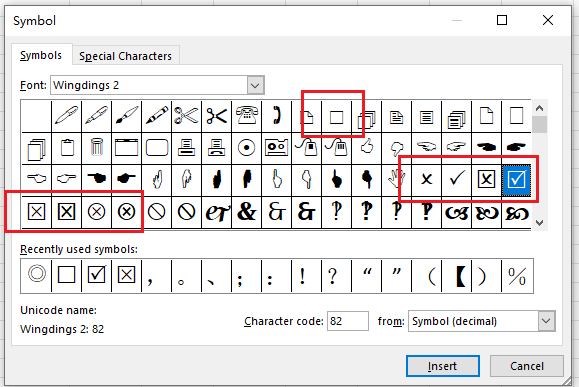Pick the printer symbol
This screenshot has height=387, width=579.
pos(186,148)
